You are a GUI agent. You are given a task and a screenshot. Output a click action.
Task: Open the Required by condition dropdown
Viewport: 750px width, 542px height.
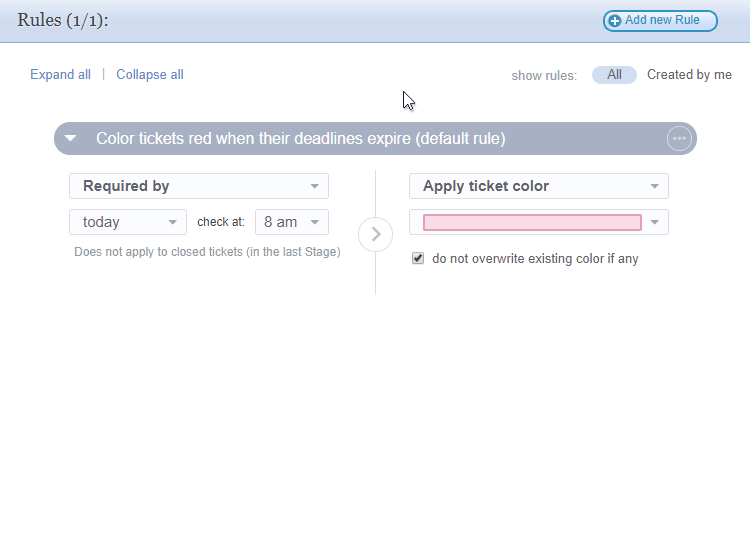[198, 186]
